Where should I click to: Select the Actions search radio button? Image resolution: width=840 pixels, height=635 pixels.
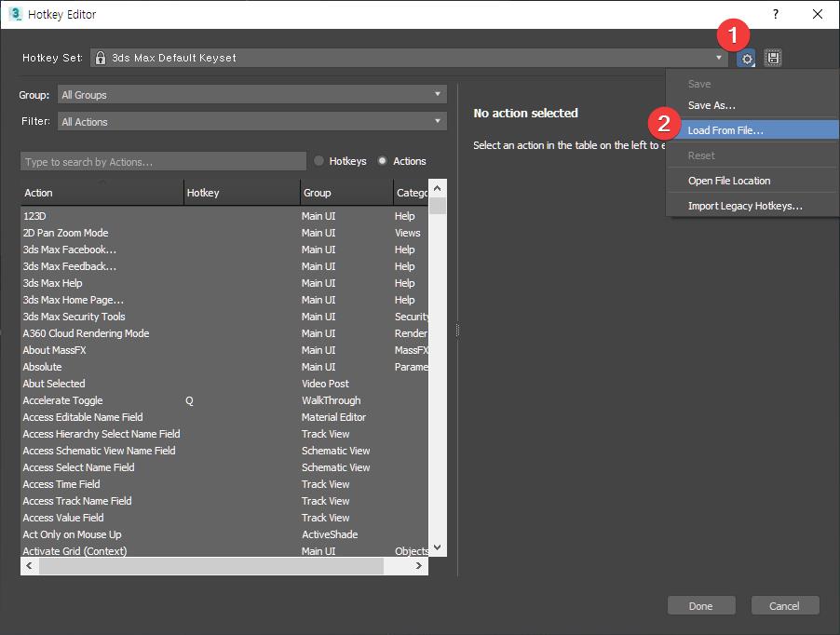coord(382,161)
